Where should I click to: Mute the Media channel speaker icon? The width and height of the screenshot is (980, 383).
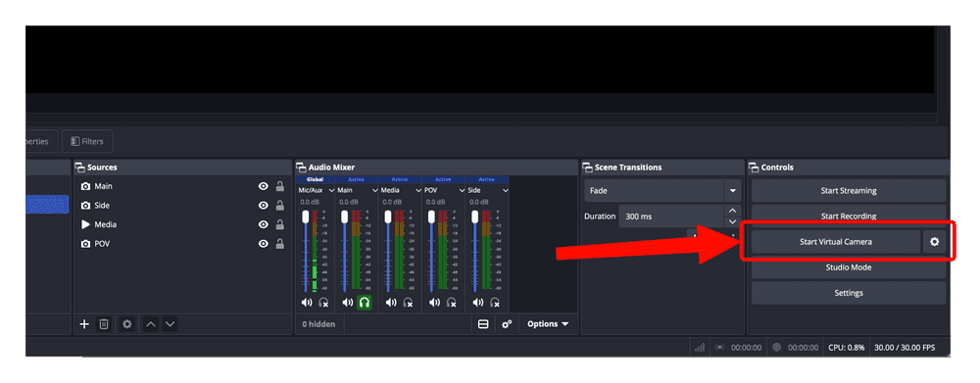pos(391,303)
